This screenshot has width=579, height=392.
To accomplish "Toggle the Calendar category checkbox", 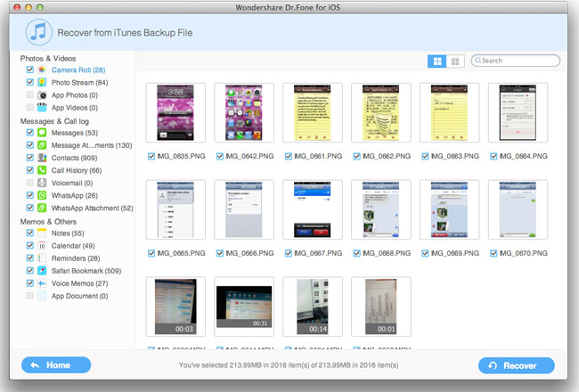I will (x=30, y=245).
